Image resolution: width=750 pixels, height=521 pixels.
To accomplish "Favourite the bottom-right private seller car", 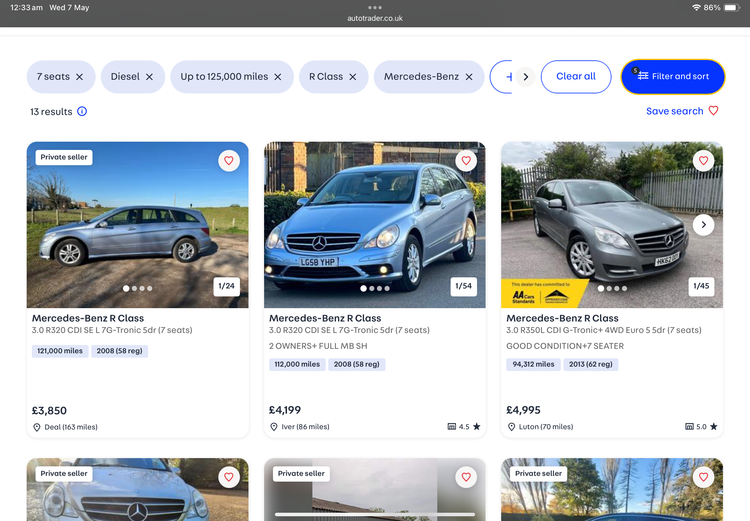I will tap(703, 477).
